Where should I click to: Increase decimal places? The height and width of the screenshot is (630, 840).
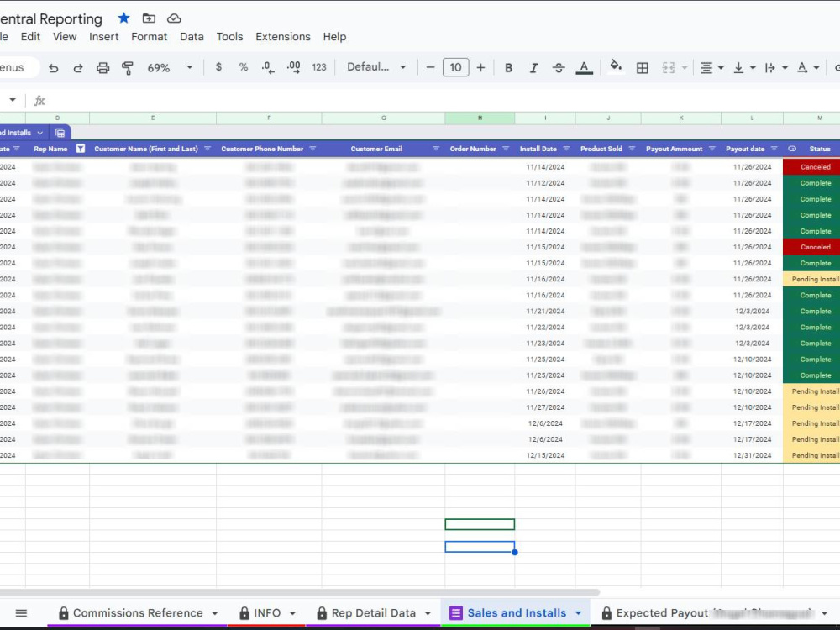(x=293, y=67)
